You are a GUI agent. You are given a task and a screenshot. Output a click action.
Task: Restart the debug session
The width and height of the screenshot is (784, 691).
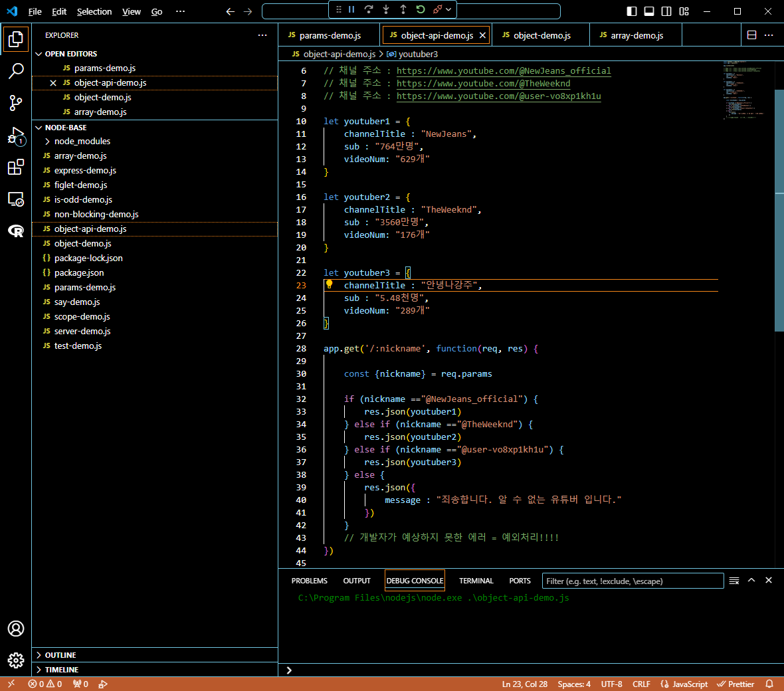[421, 9]
